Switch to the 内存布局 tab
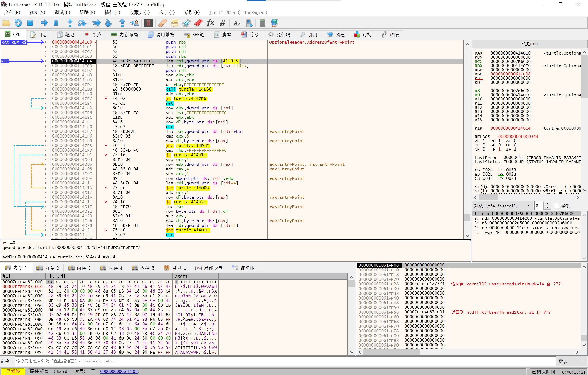Viewport: 588px width, 375px height. tap(124, 34)
